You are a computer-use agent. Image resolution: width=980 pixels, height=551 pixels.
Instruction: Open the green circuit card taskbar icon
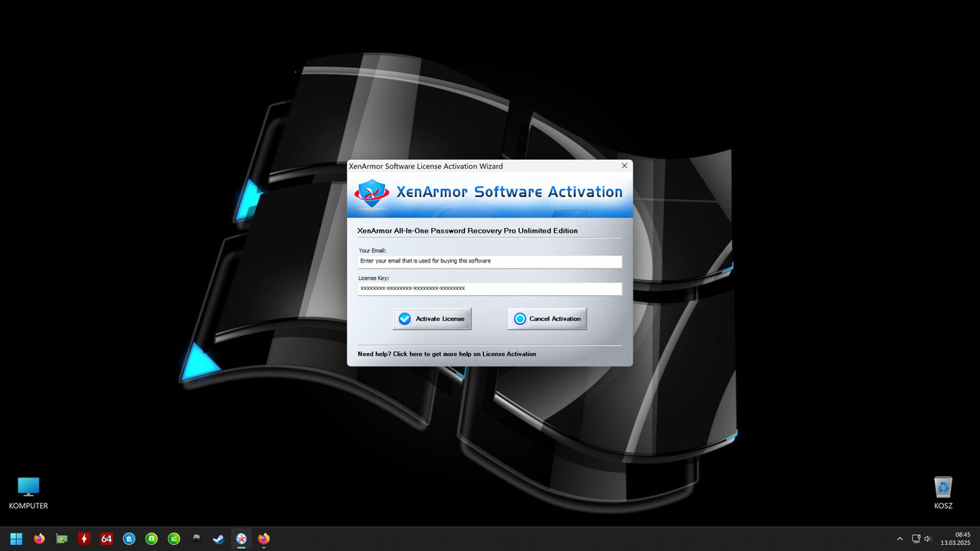[61, 539]
